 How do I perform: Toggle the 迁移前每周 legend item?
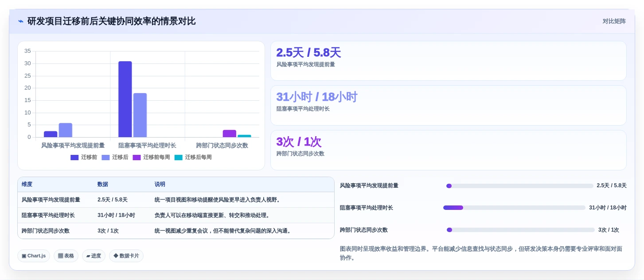point(151,158)
